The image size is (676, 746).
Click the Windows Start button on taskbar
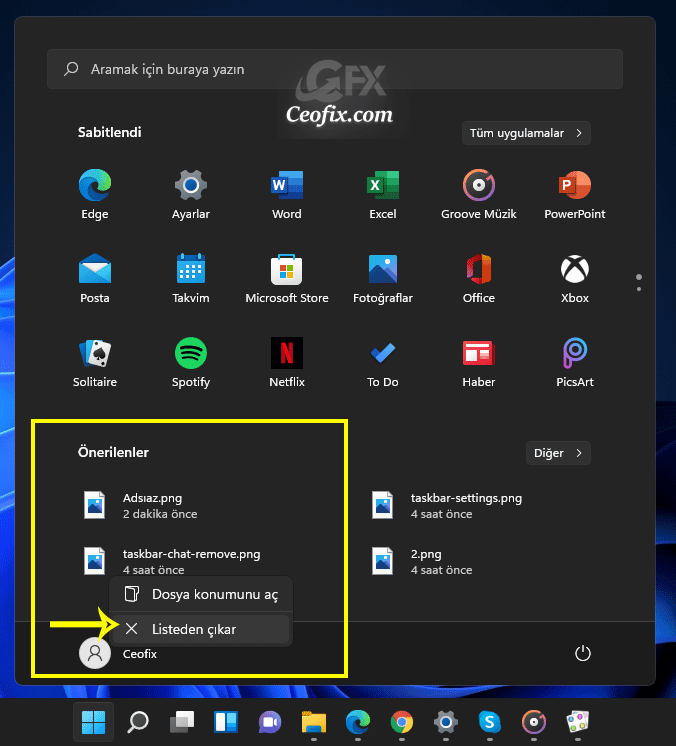pyautogui.click(x=94, y=722)
